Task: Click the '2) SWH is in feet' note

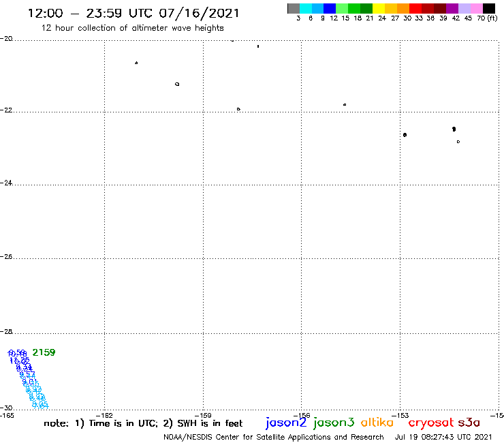Action: pos(203,423)
